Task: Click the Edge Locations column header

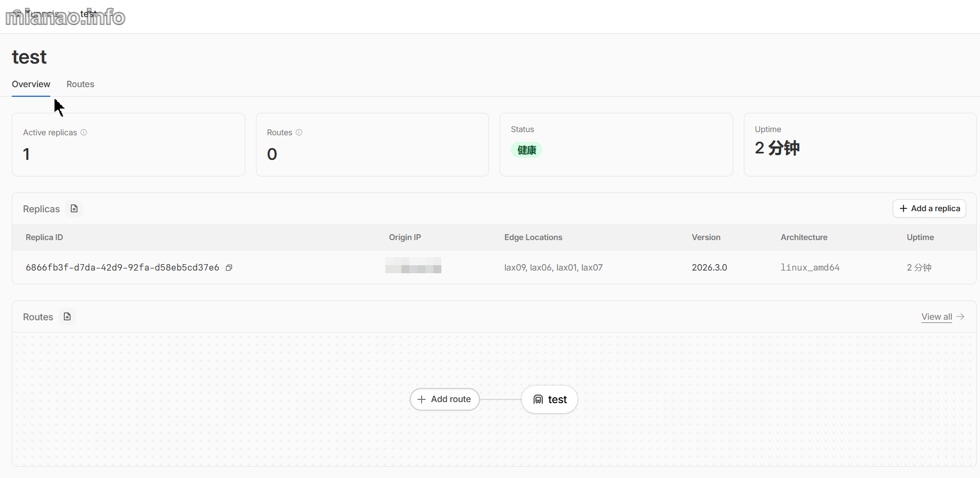Action: click(533, 237)
